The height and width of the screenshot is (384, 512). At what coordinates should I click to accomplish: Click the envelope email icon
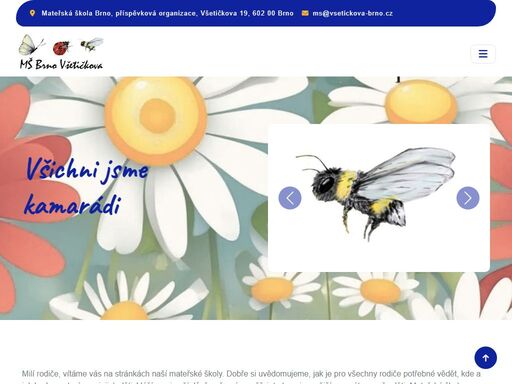pyautogui.click(x=305, y=13)
